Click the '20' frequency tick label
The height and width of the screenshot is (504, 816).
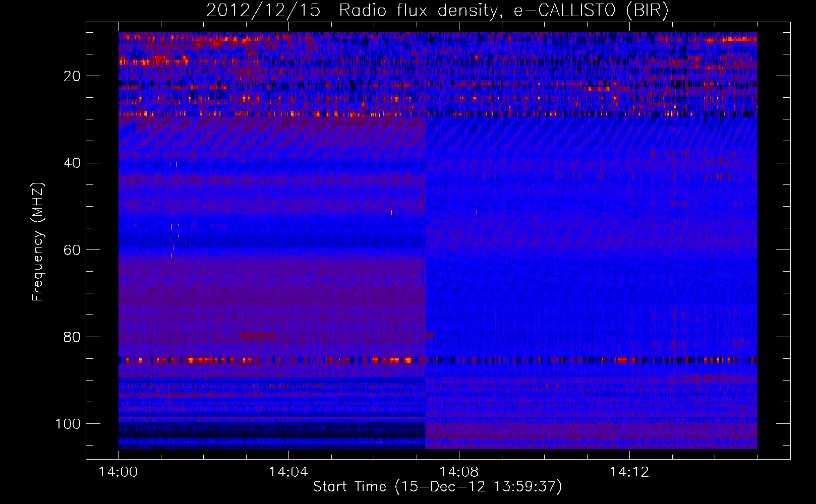[x=72, y=76]
